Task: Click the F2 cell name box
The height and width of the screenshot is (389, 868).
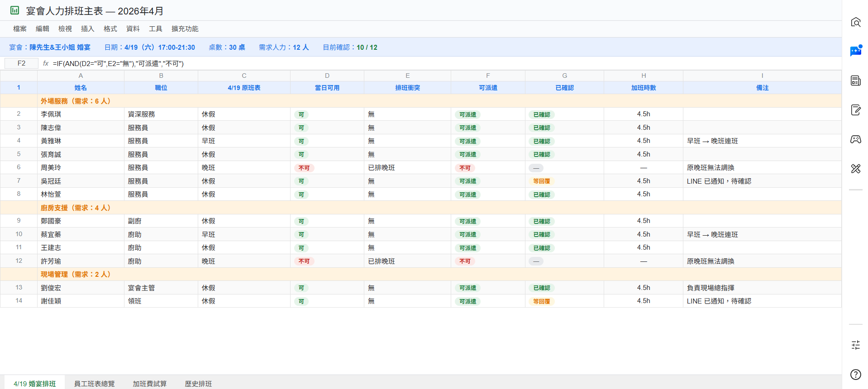Action: [x=21, y=63]
